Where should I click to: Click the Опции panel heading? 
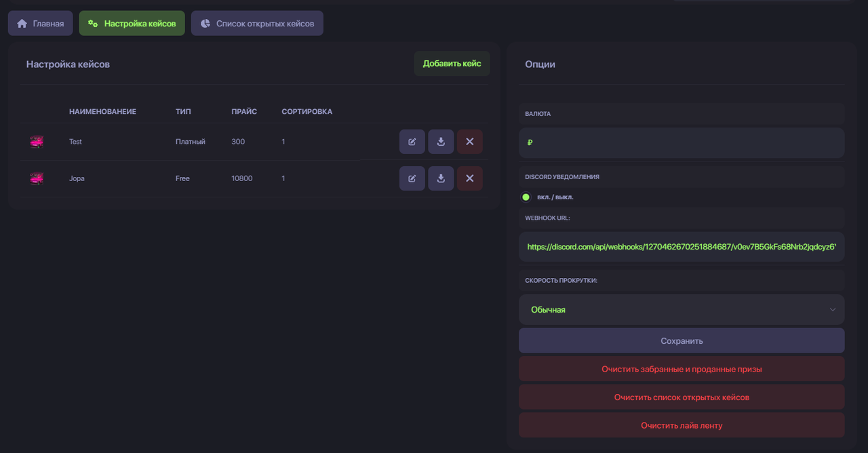tap(540, 64)
